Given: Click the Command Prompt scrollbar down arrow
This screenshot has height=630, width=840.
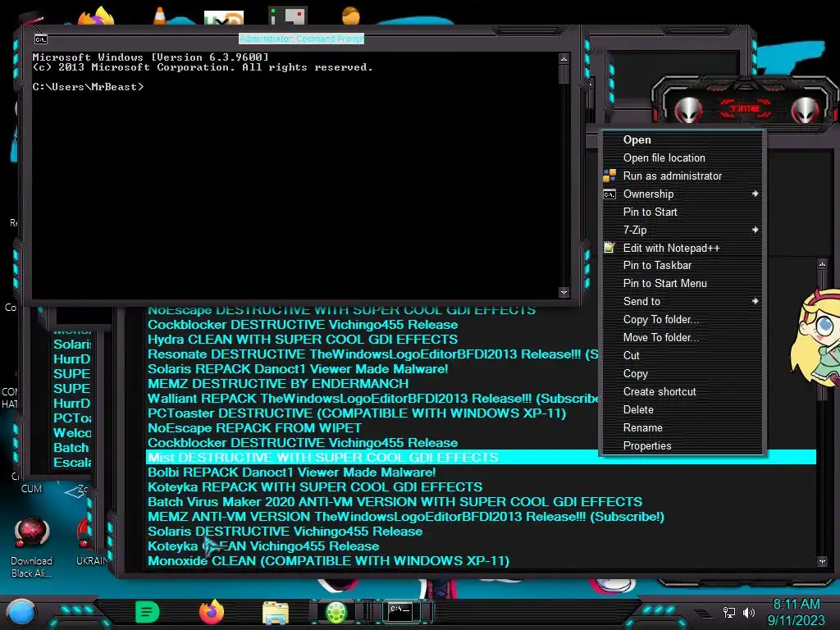Looking at the screenshot, I should coord(564,293).
